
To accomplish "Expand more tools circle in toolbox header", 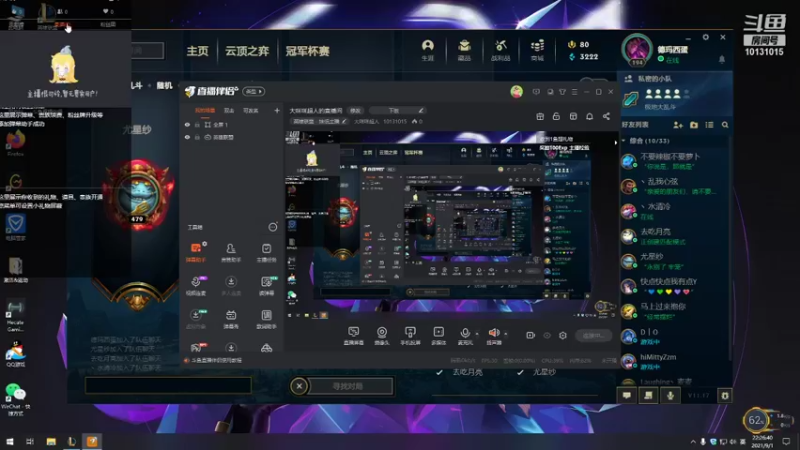I will pos(273,227).
